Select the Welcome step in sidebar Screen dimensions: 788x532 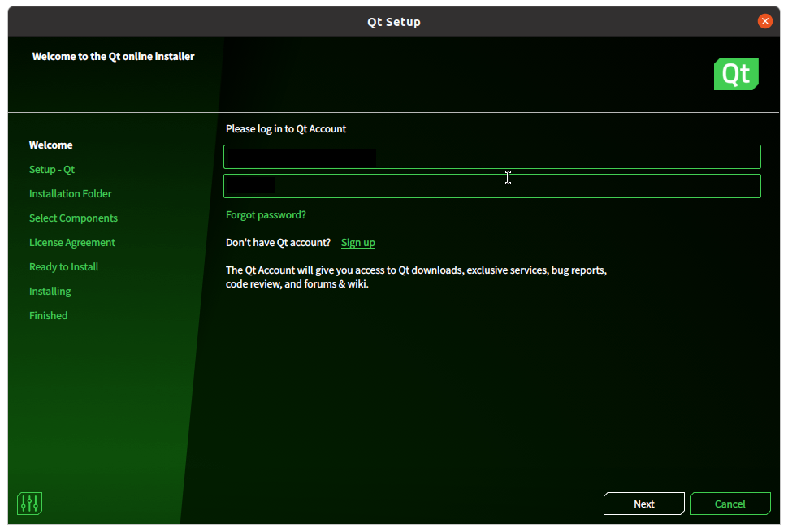click(x=50, y=145)
